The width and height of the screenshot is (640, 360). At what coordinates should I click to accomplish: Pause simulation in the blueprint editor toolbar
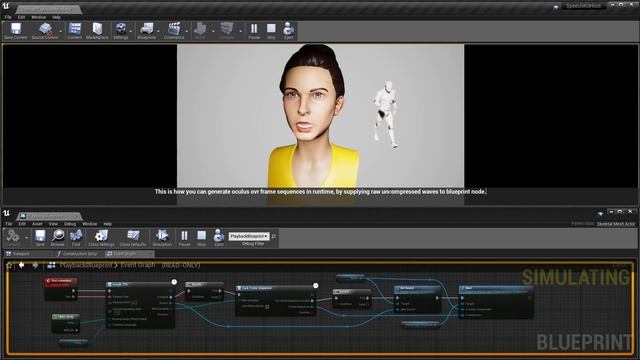coord(184,238)
